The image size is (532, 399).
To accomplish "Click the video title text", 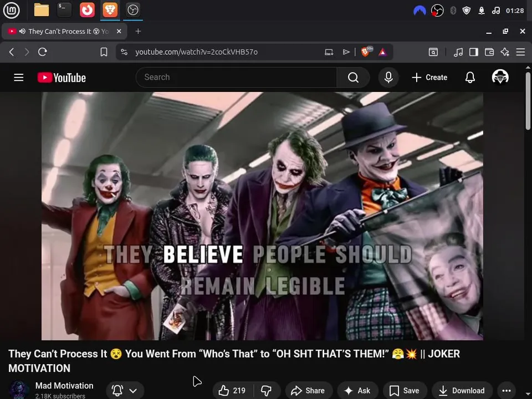I will (x=234, y=361).
